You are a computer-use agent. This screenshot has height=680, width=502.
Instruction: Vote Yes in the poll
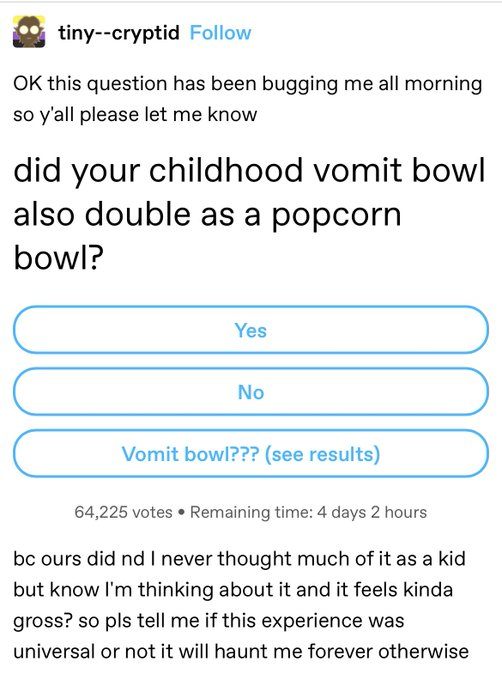tap(251, 330)
